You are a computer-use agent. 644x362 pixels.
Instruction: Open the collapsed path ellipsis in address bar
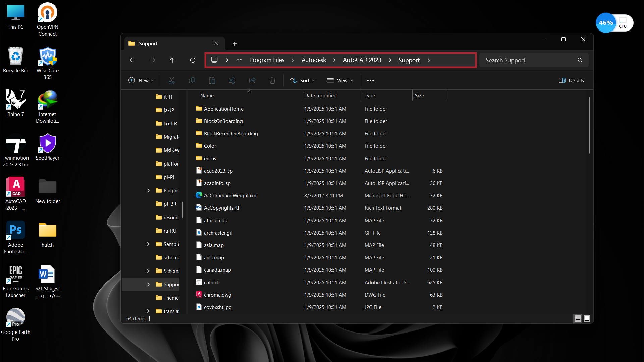pos(239,60)
